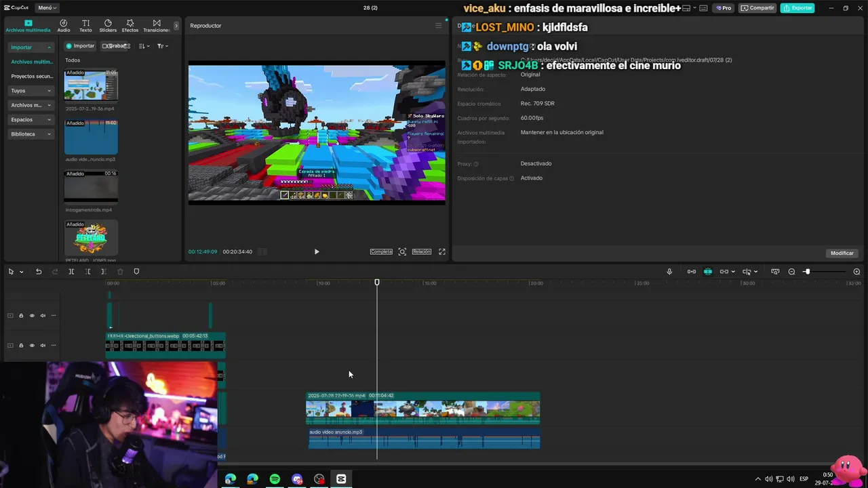Open the selection tool dropdown arrow
Screen dimensions: 868x488
click(22, 272)
